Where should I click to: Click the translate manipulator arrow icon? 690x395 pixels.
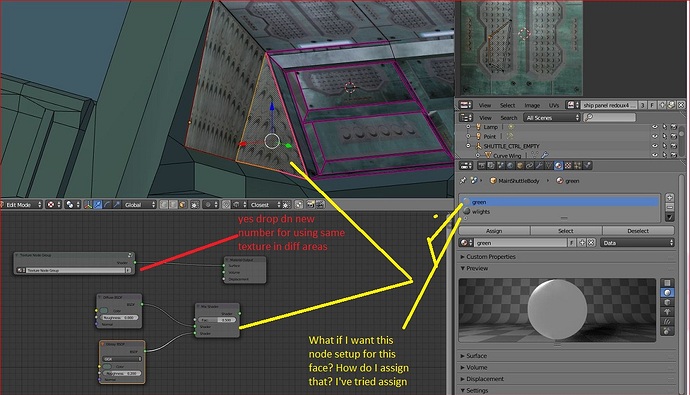pyautogui.click(x=98, y=205)
